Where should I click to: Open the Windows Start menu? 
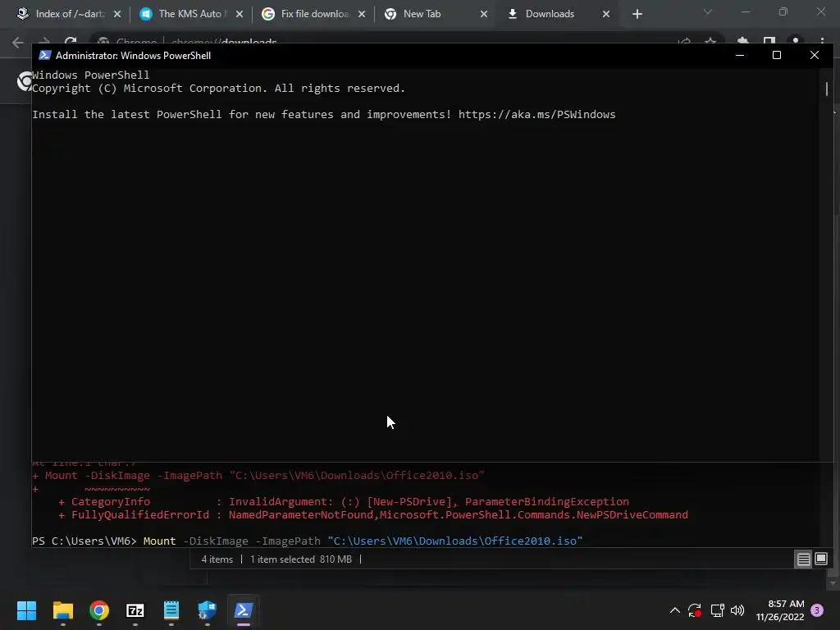[26, 610]
